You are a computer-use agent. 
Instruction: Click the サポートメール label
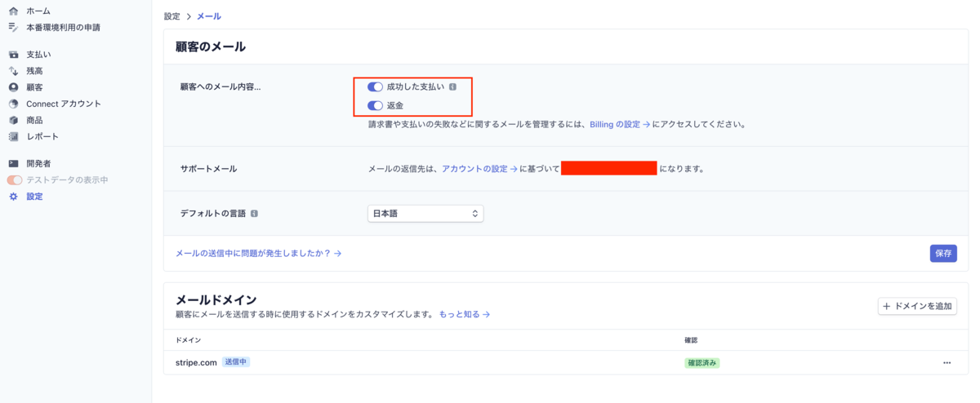pyautogui.click(x=208, y=169)
